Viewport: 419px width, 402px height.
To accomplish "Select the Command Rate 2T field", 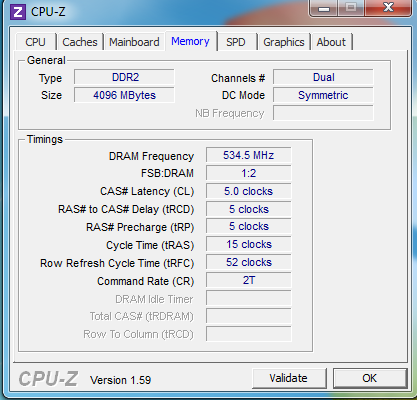I will point(249,280).
